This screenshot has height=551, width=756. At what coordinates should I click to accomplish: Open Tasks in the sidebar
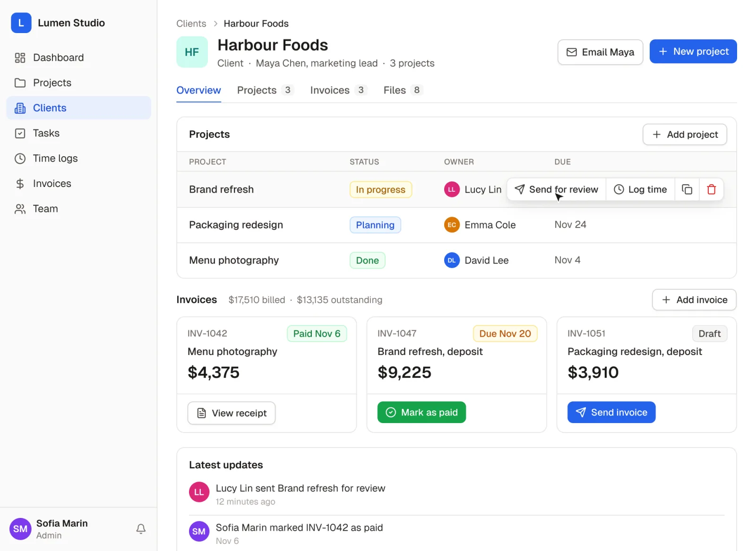point(78,133)
